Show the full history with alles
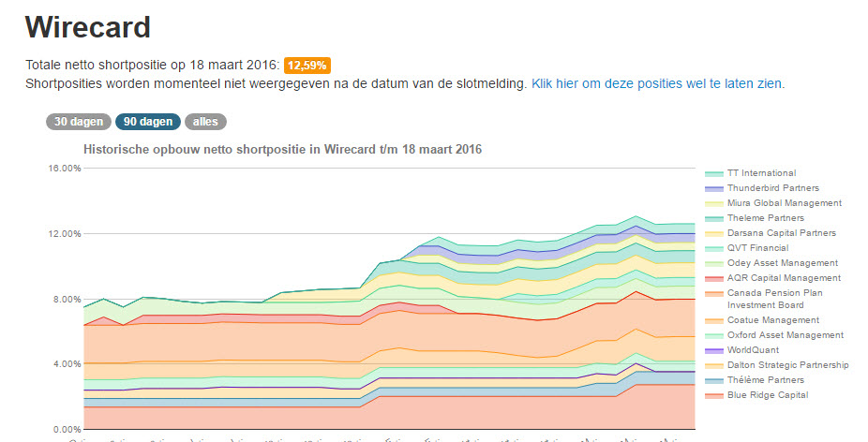 pos(205,122)
